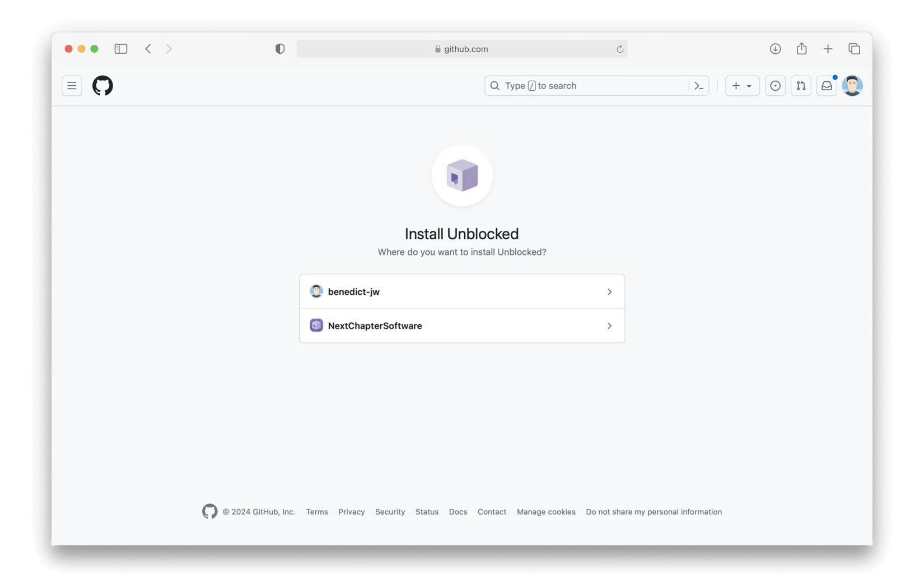Click the Unblocked app cube logo
This screenshot has height=584, width=924.
click(x=462, y=176)
